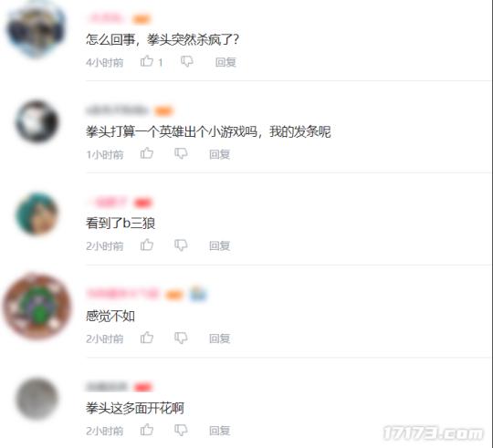Open avatar of the 拳头突然杀疯了 commenter
The width and height of the screenshot is (493, 448).
tap(37, 30)
